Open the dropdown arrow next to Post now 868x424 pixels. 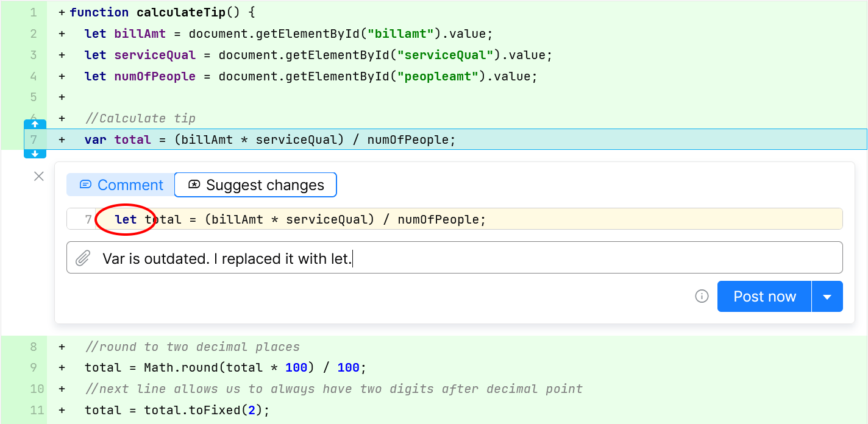[827, 297]
